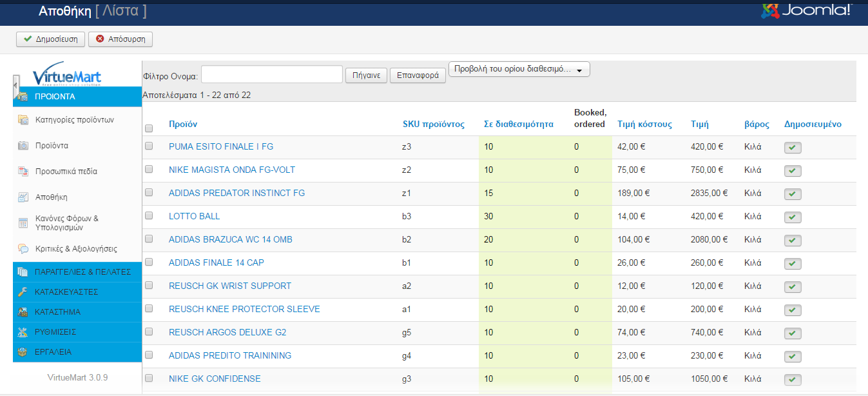Check the box next to REUSCH GK WRIST SUPPORT
The height and width of the screenshot is (396, 868).
point(149,286)
